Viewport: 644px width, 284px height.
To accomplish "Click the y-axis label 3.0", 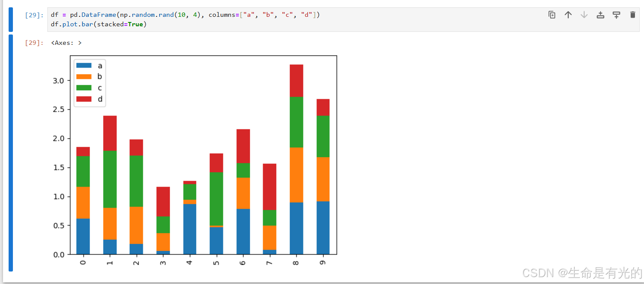I will point(59,81).
